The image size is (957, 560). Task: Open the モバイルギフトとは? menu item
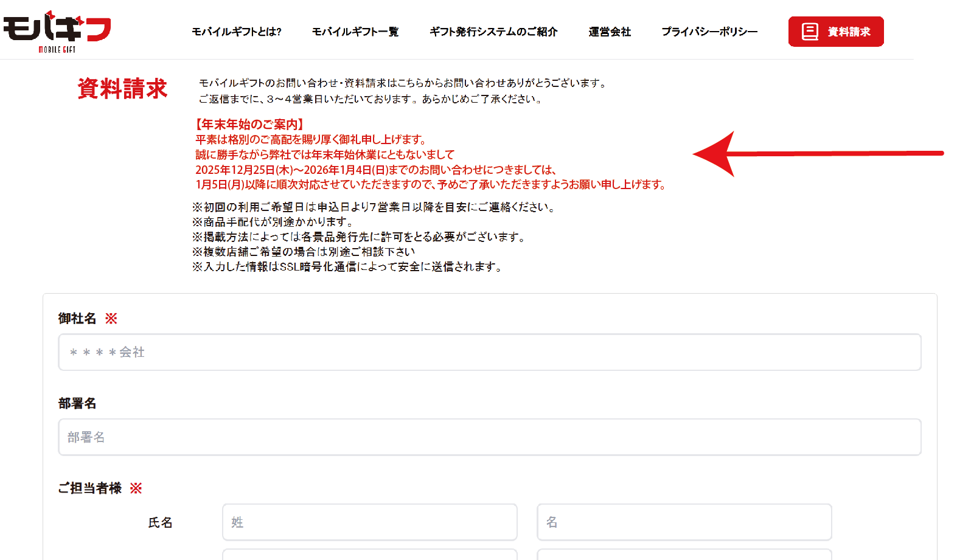tap(236, 32)
